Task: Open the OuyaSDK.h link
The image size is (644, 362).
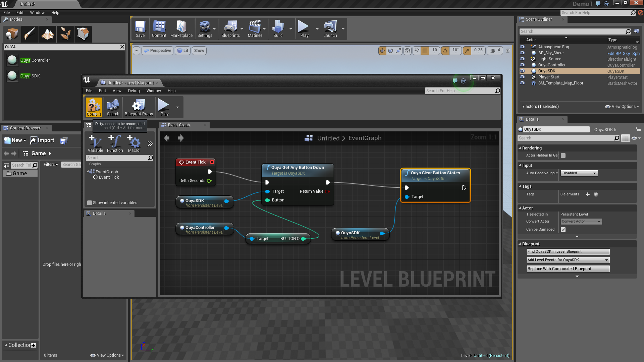Action: click(605, 130)
